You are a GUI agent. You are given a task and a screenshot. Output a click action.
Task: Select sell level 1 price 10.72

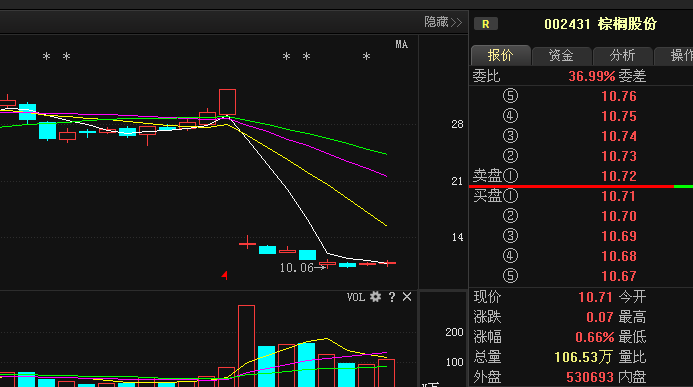619,176
